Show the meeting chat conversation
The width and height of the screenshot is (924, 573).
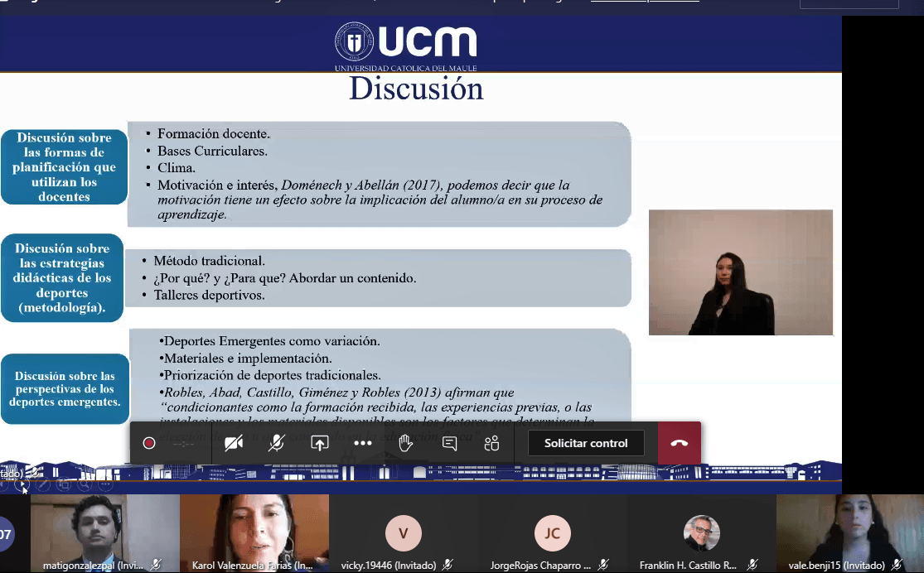click(449, 443)
